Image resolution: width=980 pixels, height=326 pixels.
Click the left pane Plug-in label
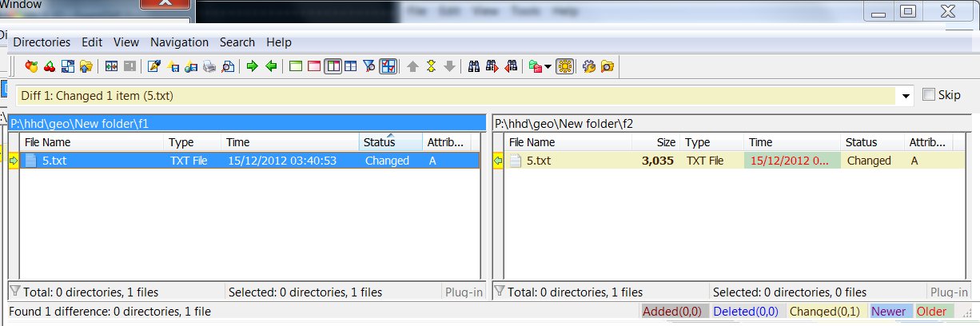click(x=464, y=292)
